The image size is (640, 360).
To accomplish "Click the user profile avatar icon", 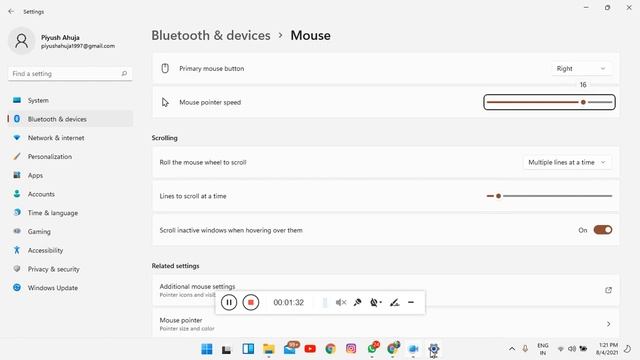I will [21, 40].
